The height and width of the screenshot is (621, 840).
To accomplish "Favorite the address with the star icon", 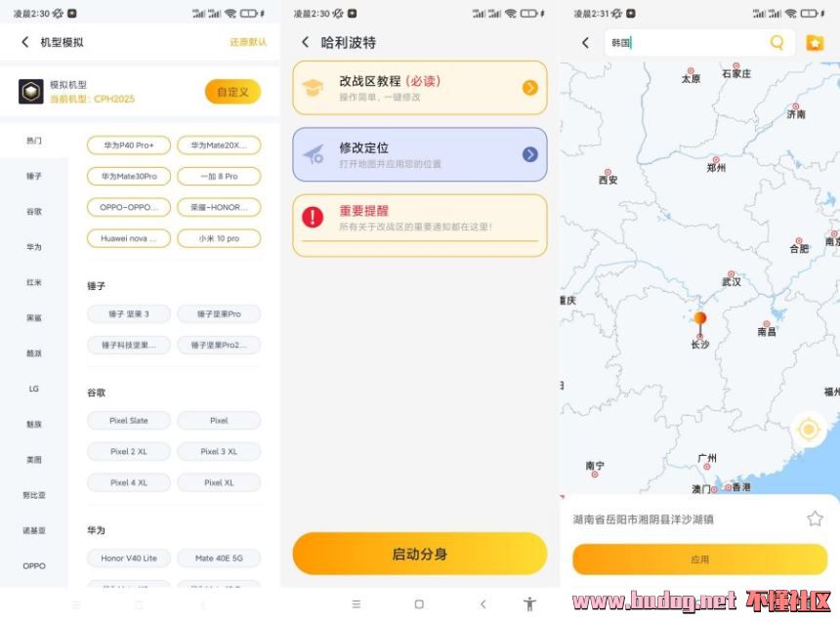I will pyautogui.click(x=815, y=518).
